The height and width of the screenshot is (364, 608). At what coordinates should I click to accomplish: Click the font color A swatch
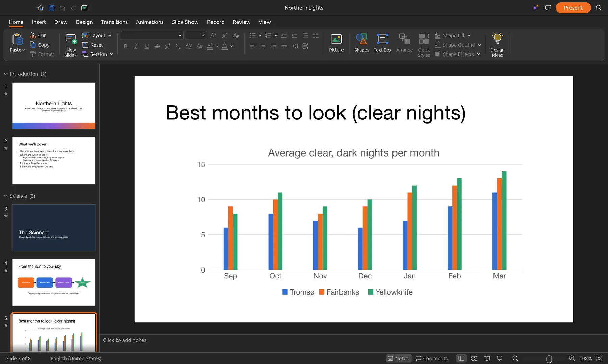click(225, 46)
